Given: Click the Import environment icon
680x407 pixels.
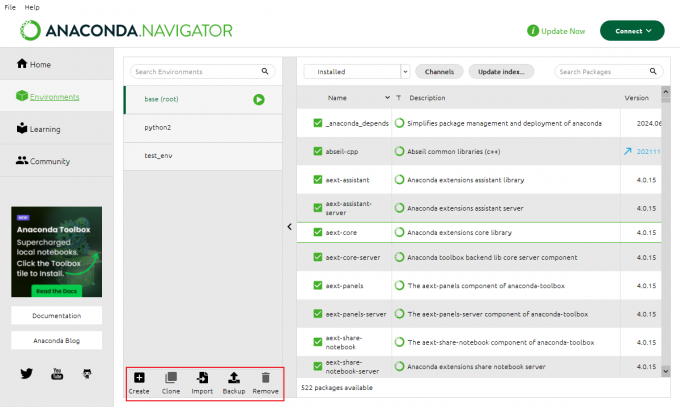Looking at the screenshot, I should click(x=202, y=377).
